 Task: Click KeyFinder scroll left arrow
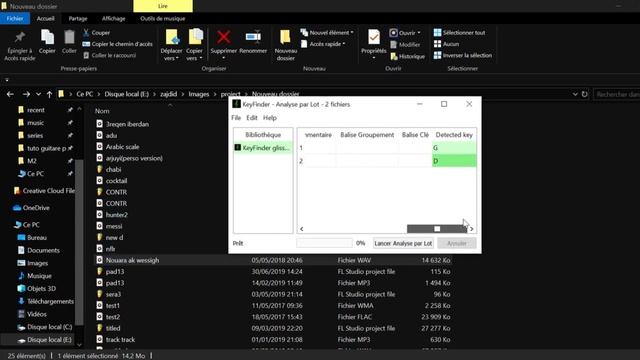pos(302,229)
